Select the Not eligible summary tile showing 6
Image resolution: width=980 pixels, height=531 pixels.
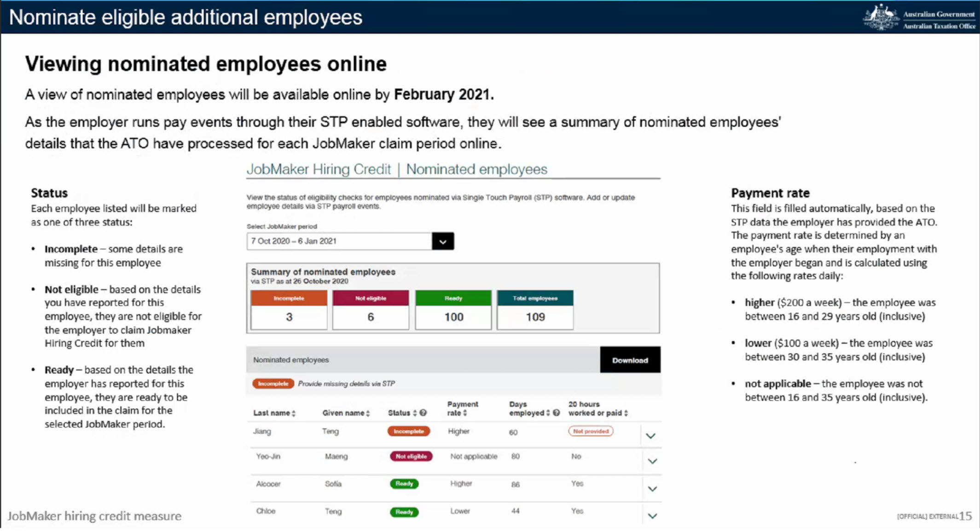pos(371,309)
